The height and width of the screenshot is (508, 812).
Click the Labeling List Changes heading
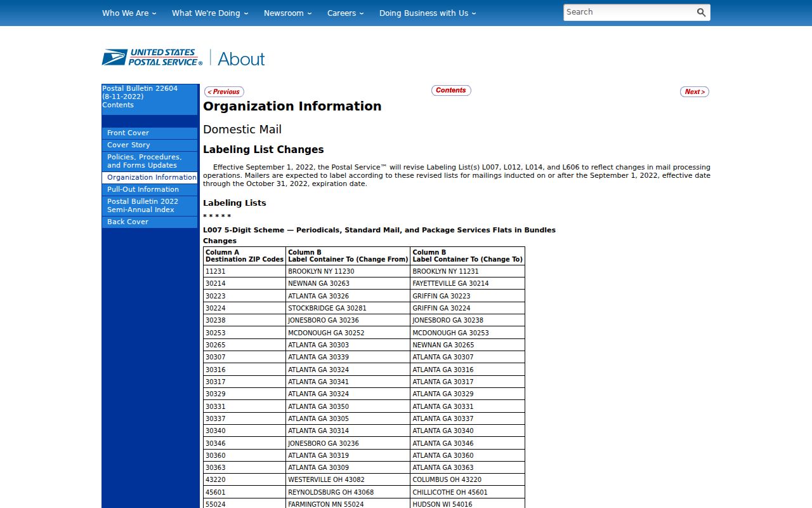click(x=263, y=150)
